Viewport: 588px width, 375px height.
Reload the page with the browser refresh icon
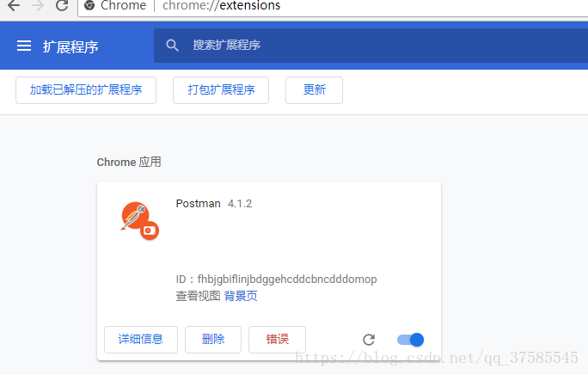(x=62, y=5)
